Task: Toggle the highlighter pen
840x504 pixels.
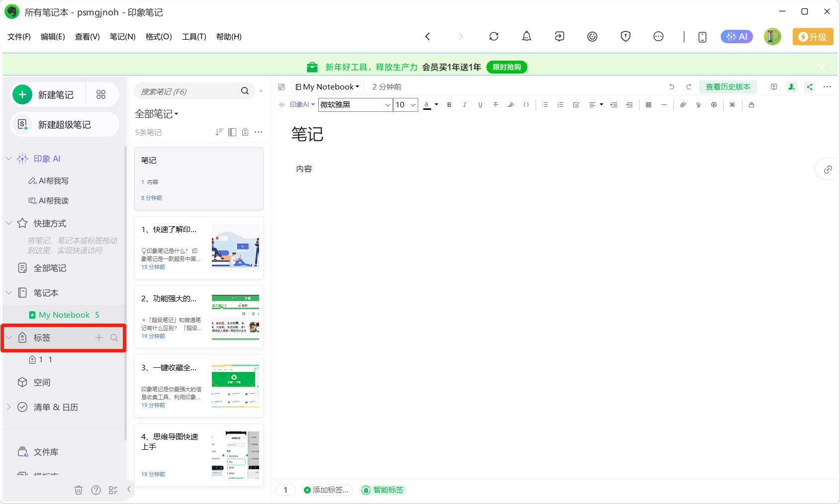Action: (x=511, y=105)
